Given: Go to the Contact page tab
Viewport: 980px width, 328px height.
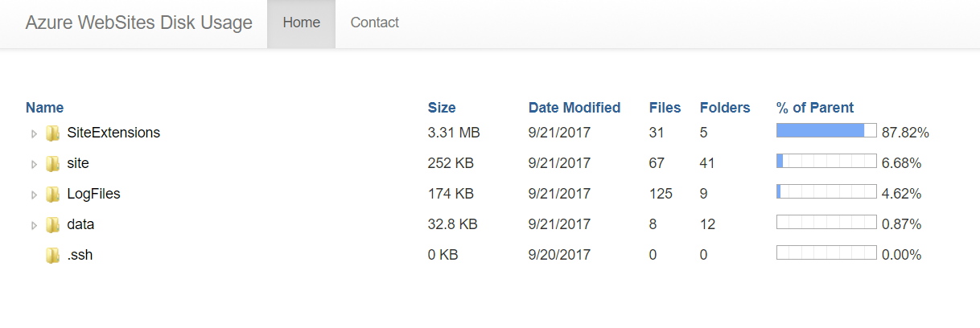Looking at the screenshot, I should click(374, 23).
